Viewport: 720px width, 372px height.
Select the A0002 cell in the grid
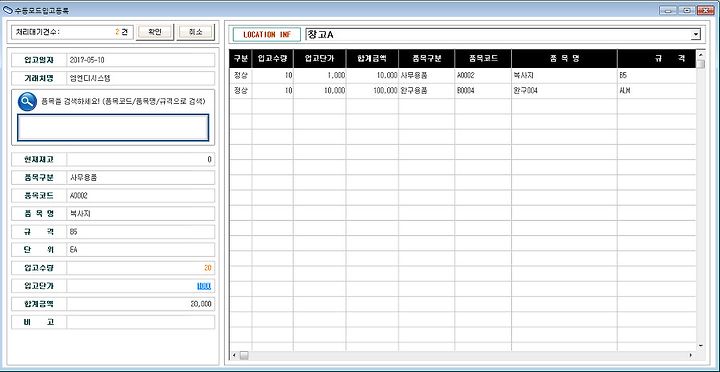click(483, 76)
